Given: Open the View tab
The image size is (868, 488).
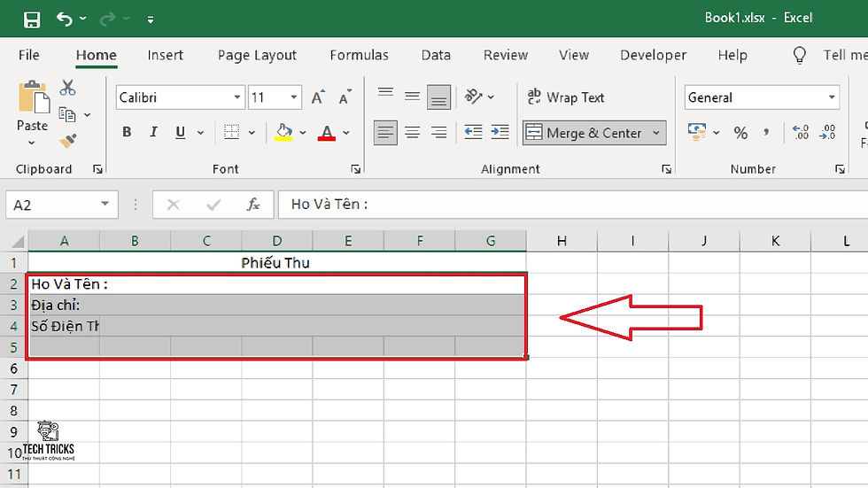Looking at the screenshot, I should 574,55.
